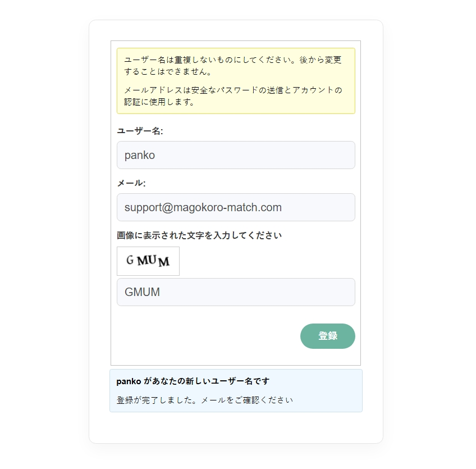Viewport: 476px width, 469px height.
Task: Click the captcha answer field with GMUM
Action: pyautogui.click(x=236, y=292)
